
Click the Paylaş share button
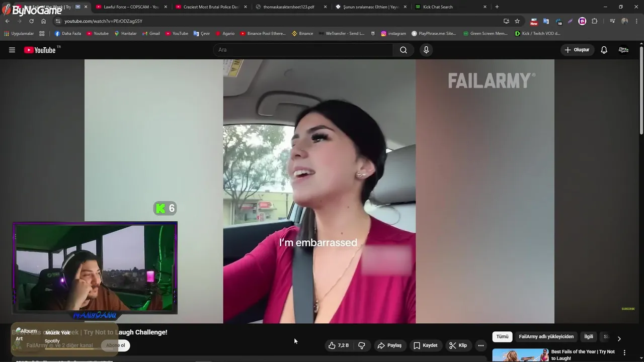(389, 345)
